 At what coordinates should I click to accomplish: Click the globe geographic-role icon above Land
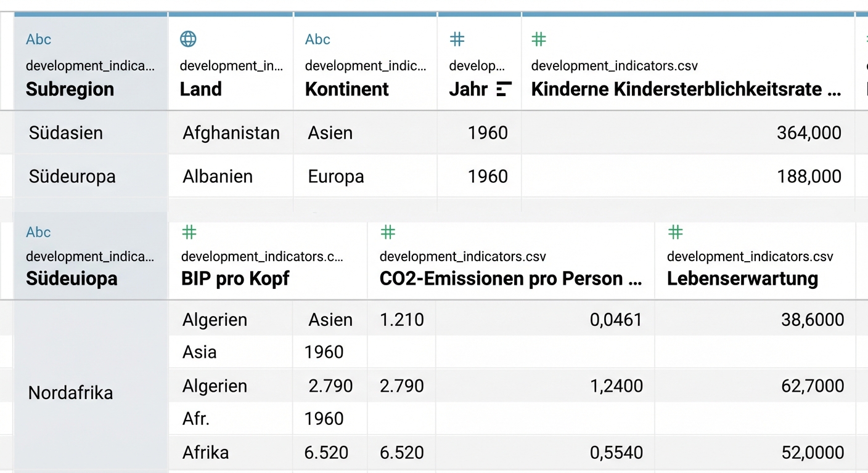coord(188,39)
